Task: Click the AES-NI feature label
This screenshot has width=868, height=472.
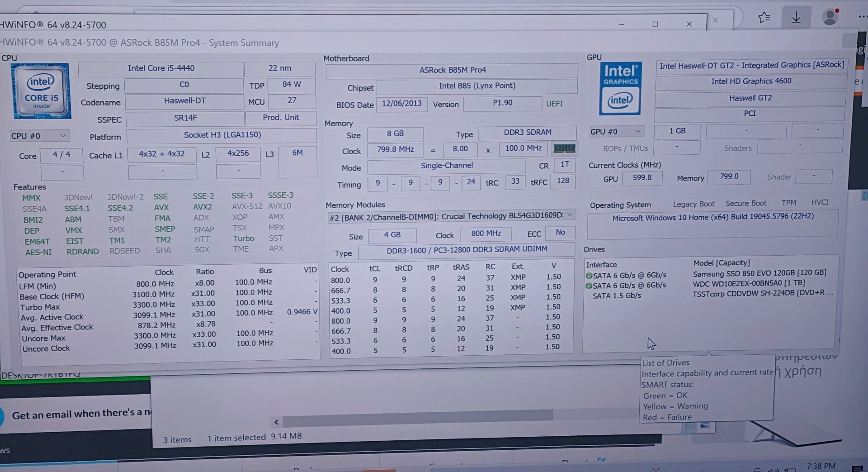Action: (38, 252)
